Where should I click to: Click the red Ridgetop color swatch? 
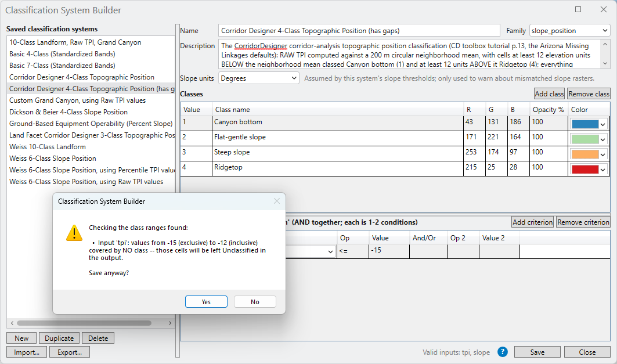coord(584,170)
